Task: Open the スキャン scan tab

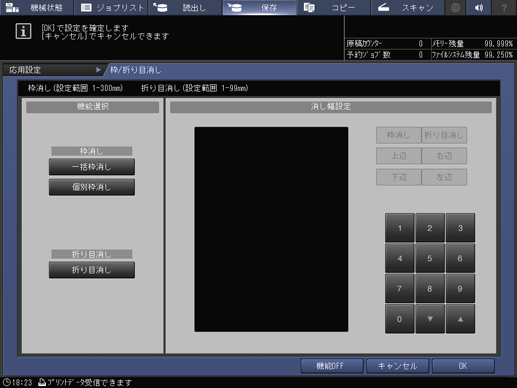Action: [x=407, y=7]
